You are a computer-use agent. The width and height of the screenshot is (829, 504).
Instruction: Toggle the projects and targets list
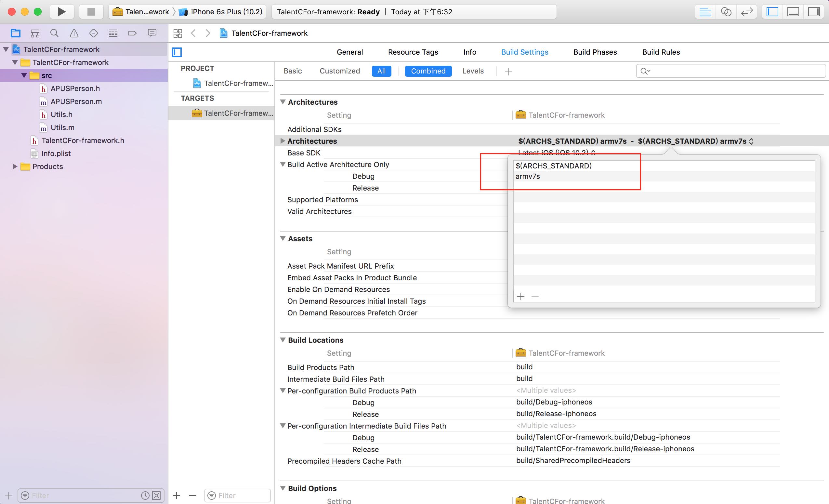tap(177, 52)
